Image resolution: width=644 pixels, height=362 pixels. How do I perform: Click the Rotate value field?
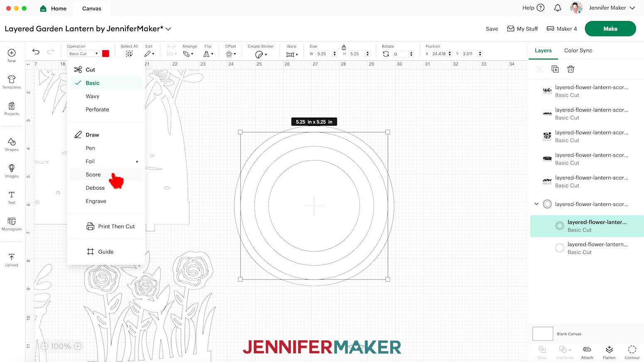401,54
